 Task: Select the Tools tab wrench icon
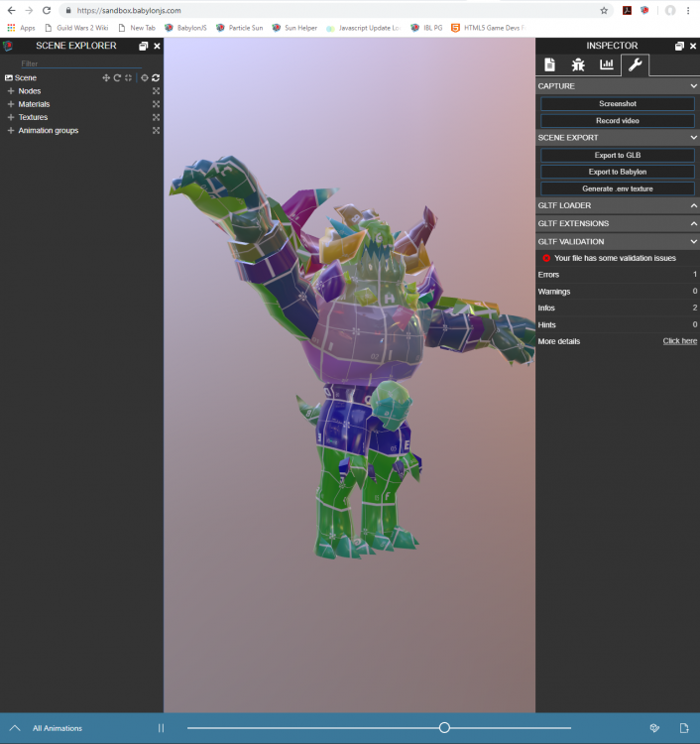[635, 64]
